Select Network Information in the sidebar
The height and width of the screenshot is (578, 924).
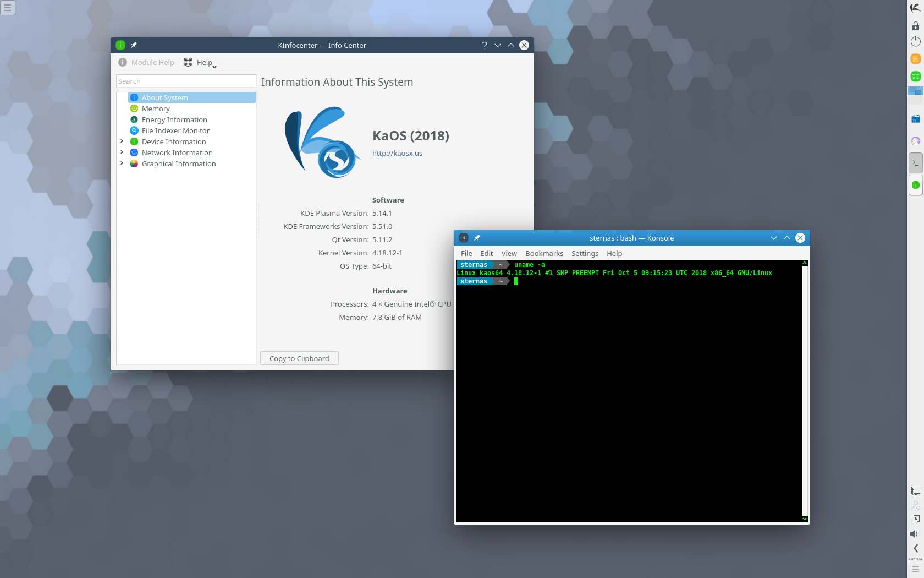pos(192,152)
